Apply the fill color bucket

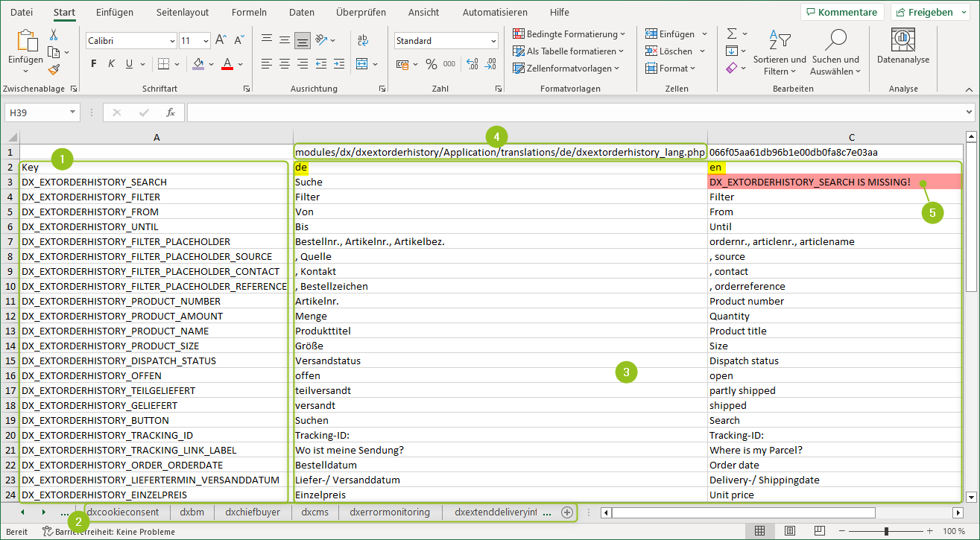point(197,64)
